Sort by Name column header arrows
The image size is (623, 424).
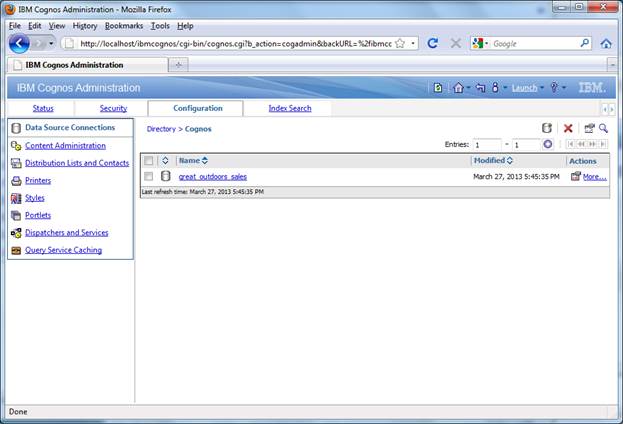(205, 161)
